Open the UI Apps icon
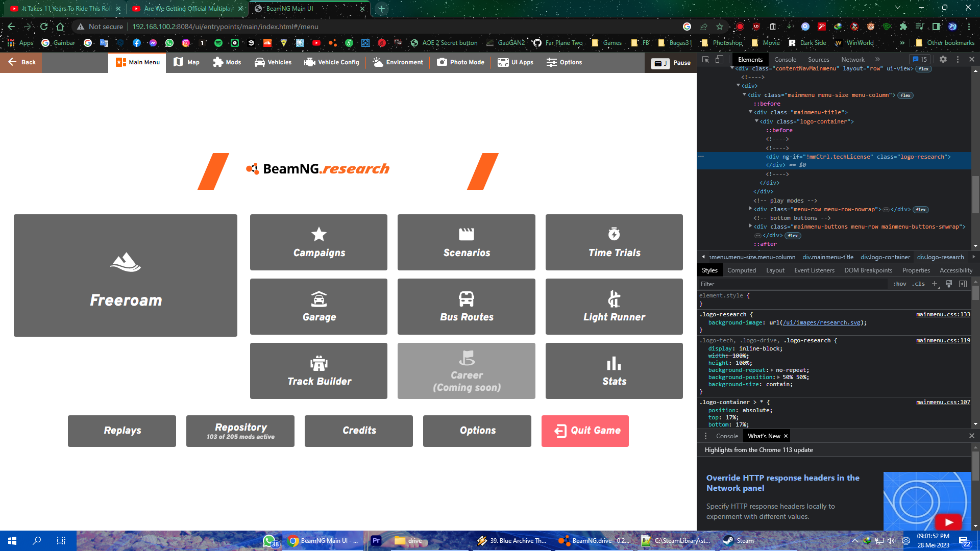The width and height of the screenshot is (980, 551). click(x=503, y=62)
